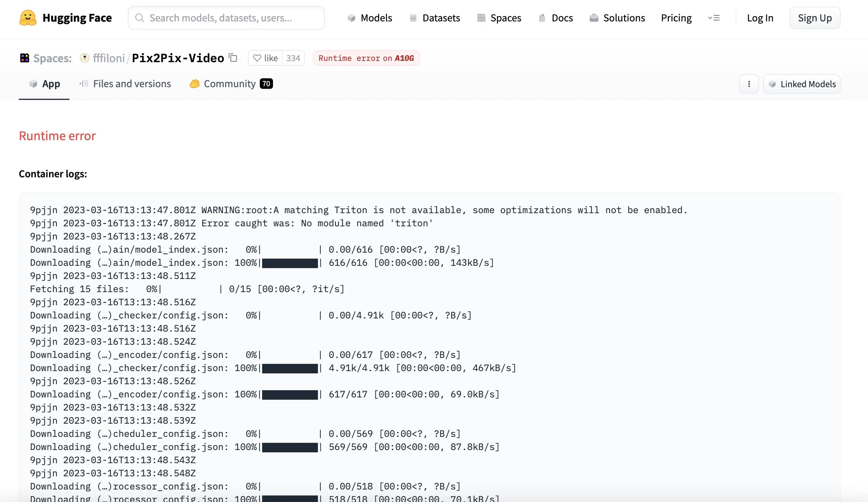Open the Hugging Face home link text

[77, 17]
